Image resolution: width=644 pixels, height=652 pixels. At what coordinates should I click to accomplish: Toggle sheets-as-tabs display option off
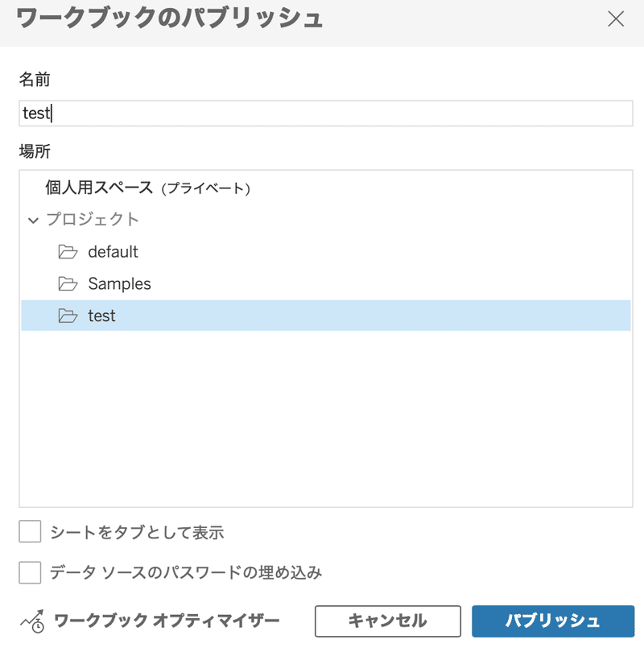(29, 532)
